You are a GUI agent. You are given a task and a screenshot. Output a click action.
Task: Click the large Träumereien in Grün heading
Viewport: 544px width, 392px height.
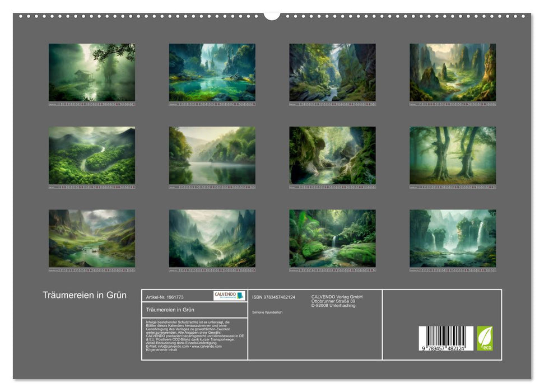pos(85,295)
